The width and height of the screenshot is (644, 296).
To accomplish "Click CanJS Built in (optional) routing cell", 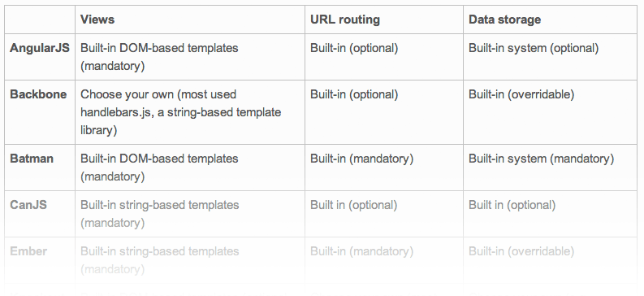I will [384, 214].
